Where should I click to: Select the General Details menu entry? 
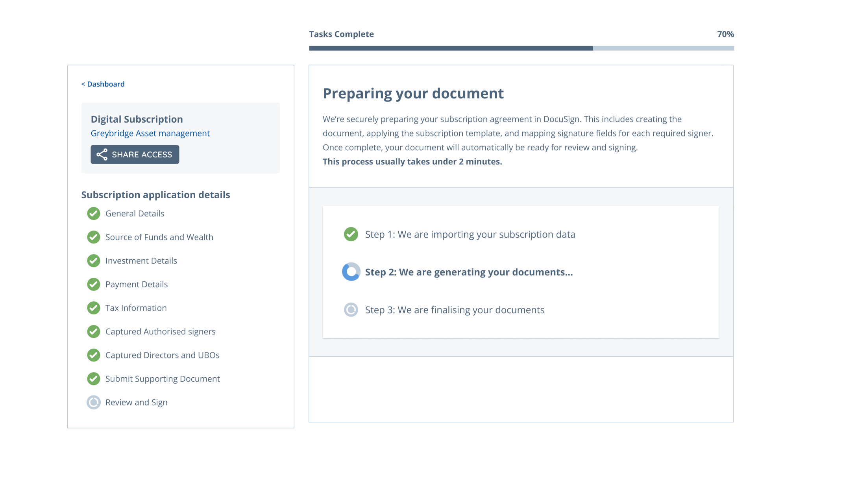click(x=135, y=214)
